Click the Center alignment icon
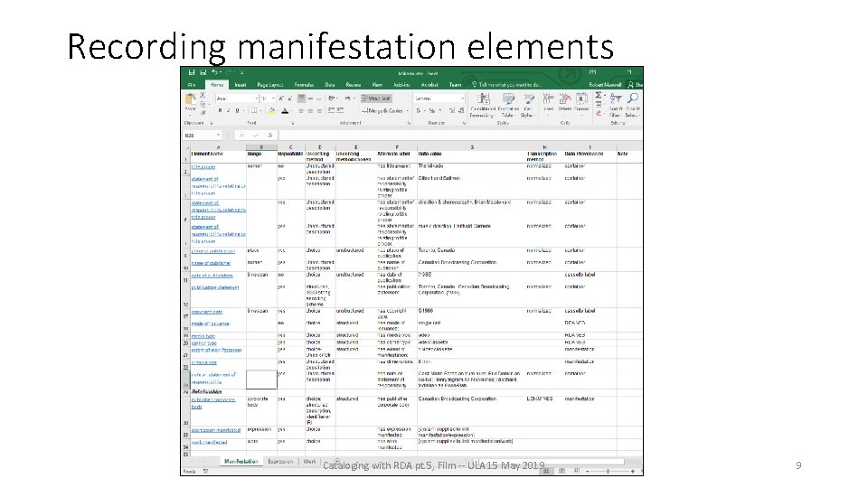This screenshot has width=868, height=488. click(310, 110)
